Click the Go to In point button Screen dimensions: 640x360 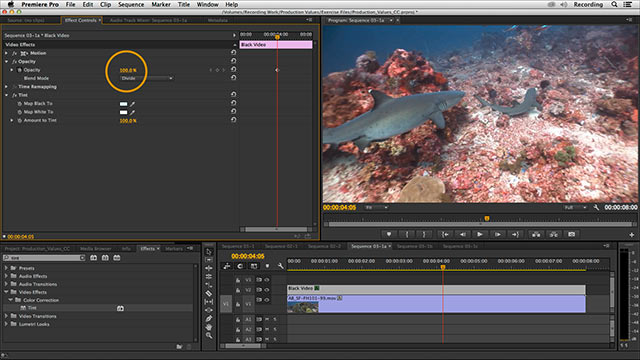(x=445, y=234)
